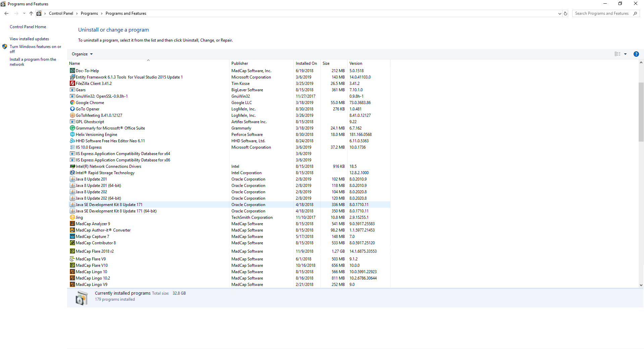This screenshot has height=349, width=644.
Task: Select the Google Chrome program icon
Action: [x=72, y=102]
